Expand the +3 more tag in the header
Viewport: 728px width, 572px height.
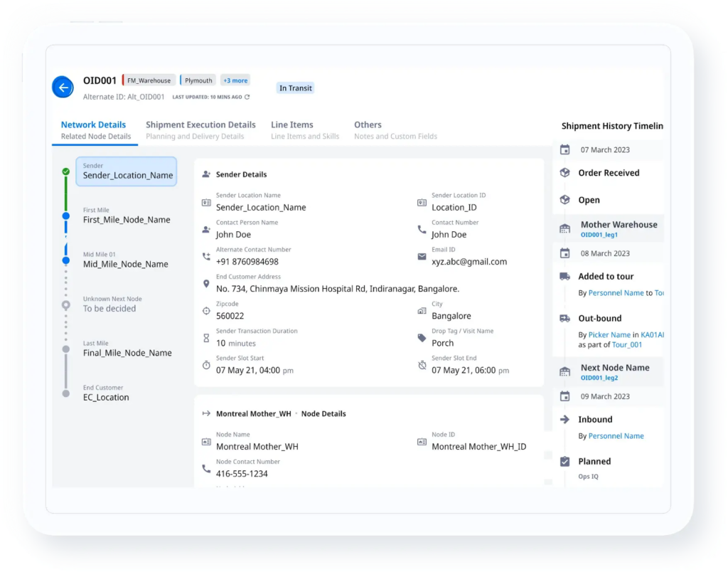(x=235, y=80)
